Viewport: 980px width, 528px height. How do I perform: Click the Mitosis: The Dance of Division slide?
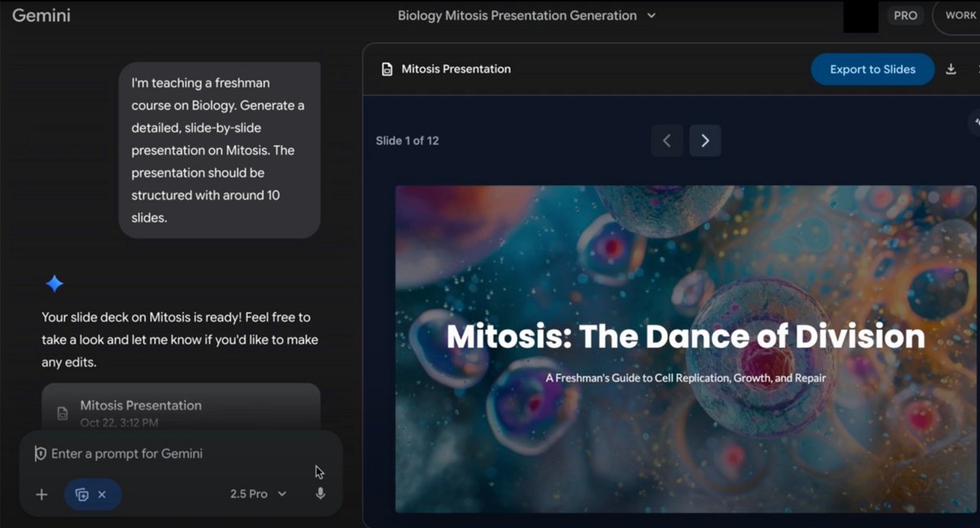click(x=684, y=349)
